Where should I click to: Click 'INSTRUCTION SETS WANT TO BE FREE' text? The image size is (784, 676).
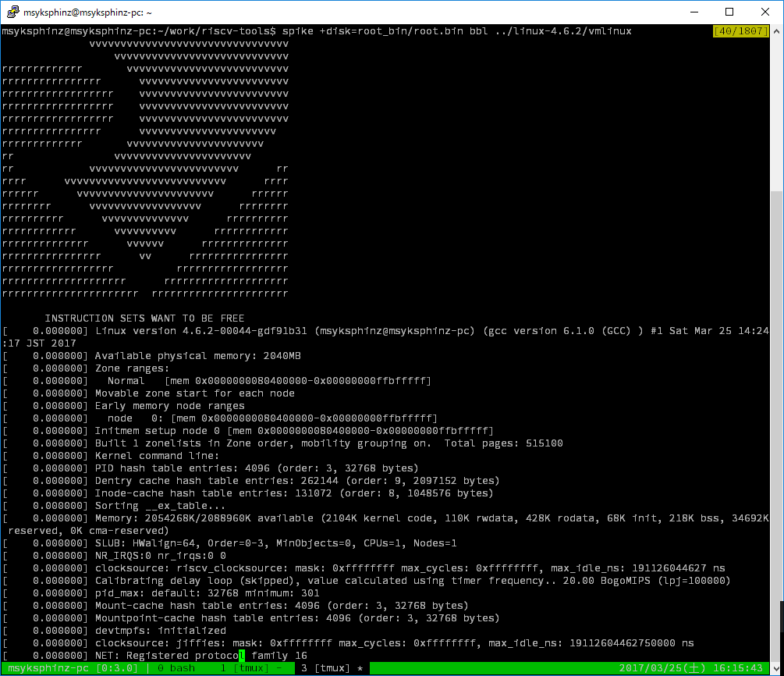(144, 318)
